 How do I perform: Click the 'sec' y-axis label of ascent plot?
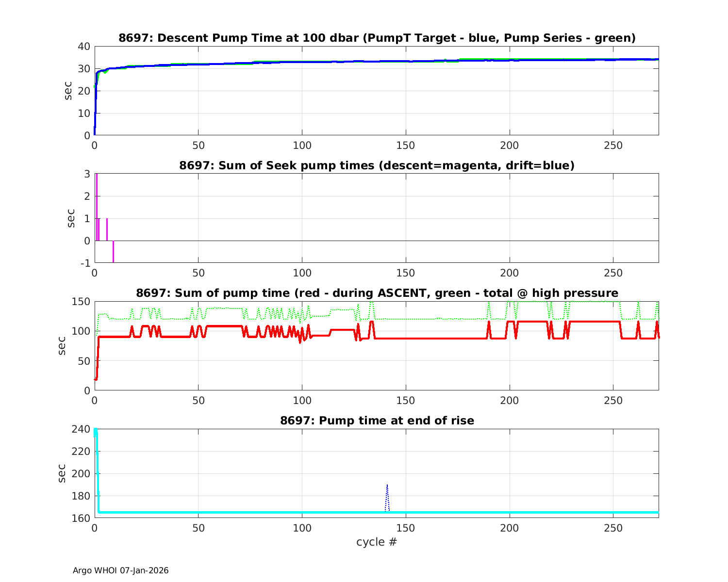[x=62, y=346]
